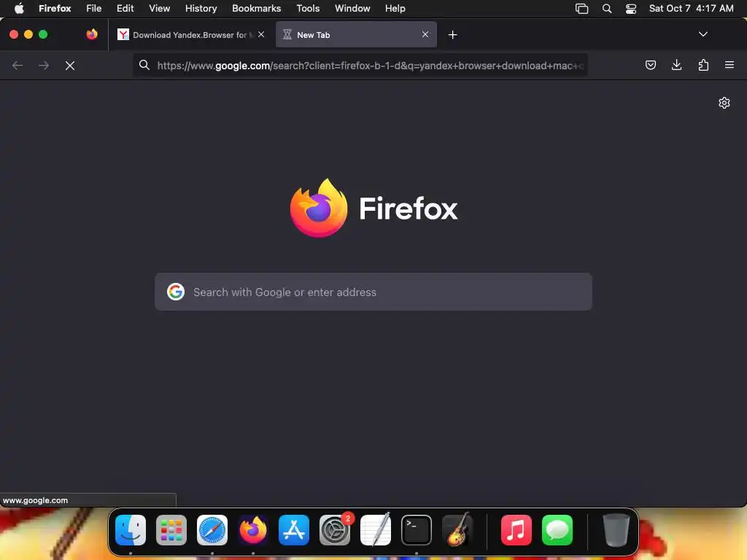Open the Extensions puzzle icon
The image size is (747, 560).
click(703, 65)
